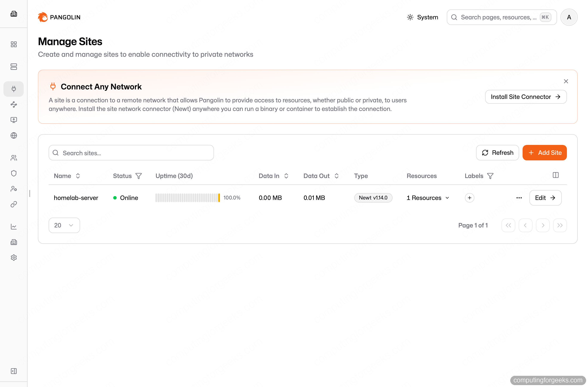
Task: Click the Newt v1.14.0 type badge
Action: tap(373, 198)
